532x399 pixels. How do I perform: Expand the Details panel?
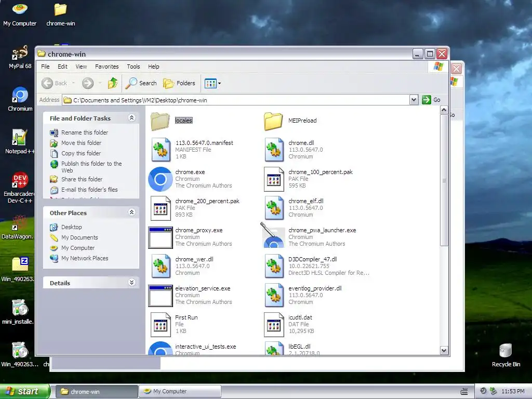(x=132, y=283)
